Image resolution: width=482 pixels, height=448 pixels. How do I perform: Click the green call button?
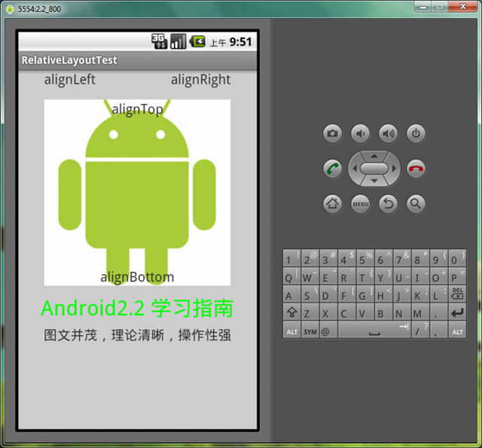pyautogui.click(x=333, y=169)
